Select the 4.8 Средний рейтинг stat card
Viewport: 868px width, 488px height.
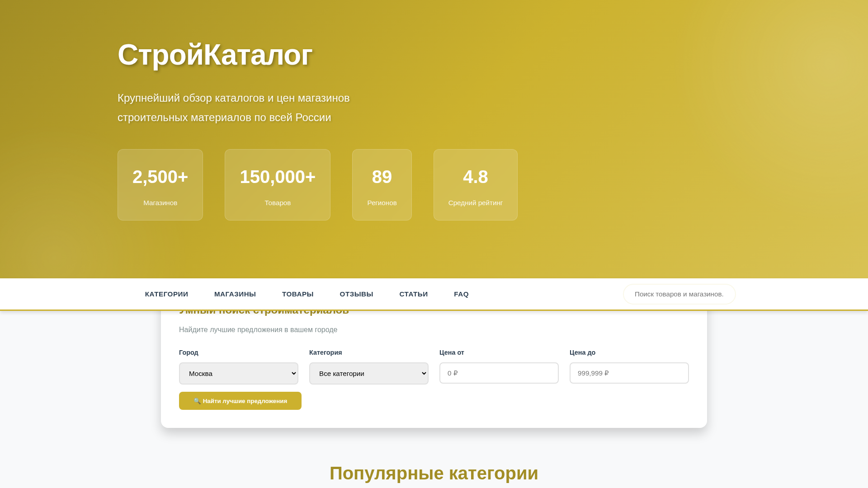[476, 185]
